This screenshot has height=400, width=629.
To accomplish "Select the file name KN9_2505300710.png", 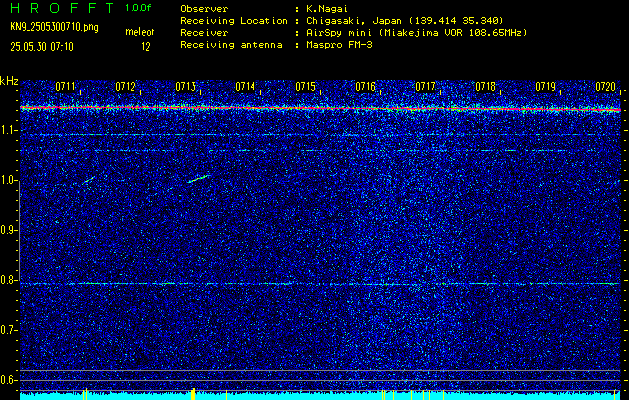I will pos(54,27).
